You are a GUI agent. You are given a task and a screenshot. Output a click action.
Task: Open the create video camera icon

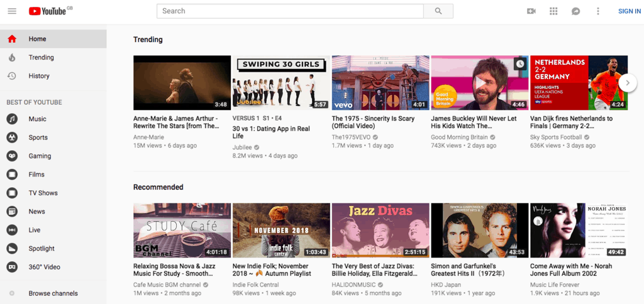(531, 11)
